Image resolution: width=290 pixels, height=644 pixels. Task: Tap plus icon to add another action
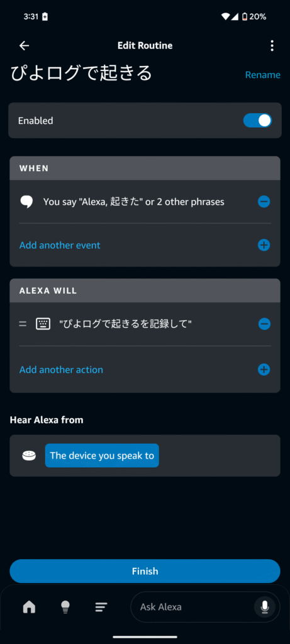click(264, 369)
